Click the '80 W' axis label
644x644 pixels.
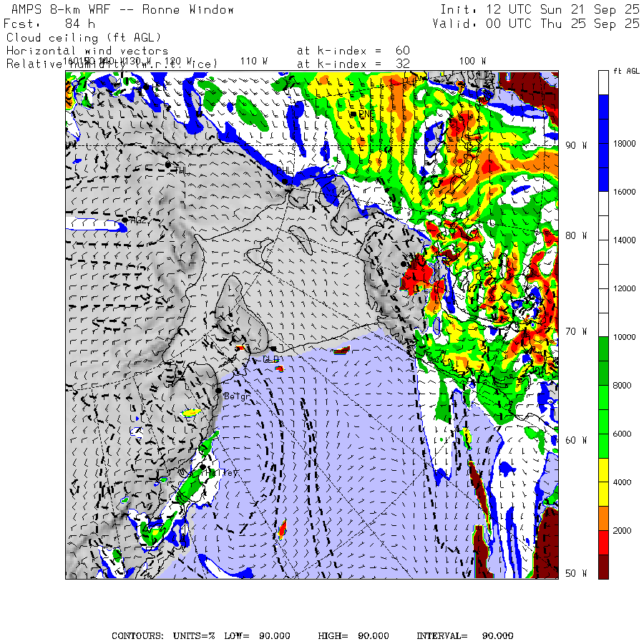(576, 235)
